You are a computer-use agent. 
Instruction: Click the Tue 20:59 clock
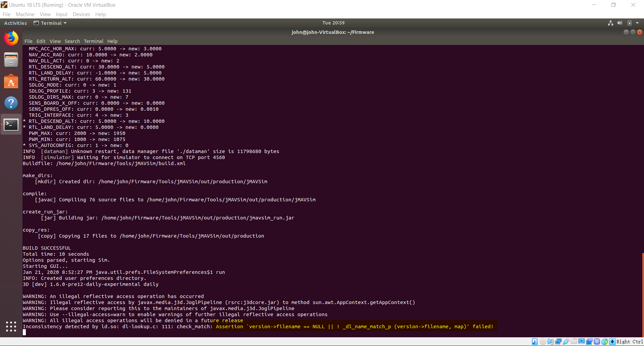(333, 23)
